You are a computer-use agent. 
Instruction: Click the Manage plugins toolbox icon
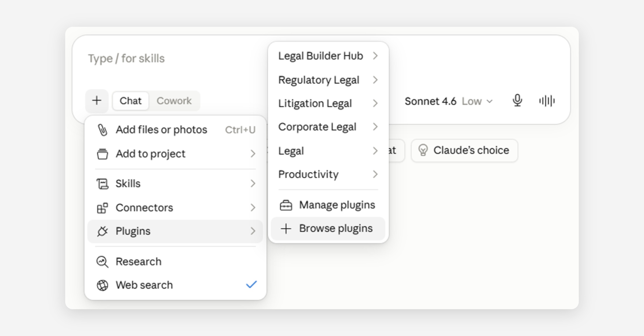286,205
